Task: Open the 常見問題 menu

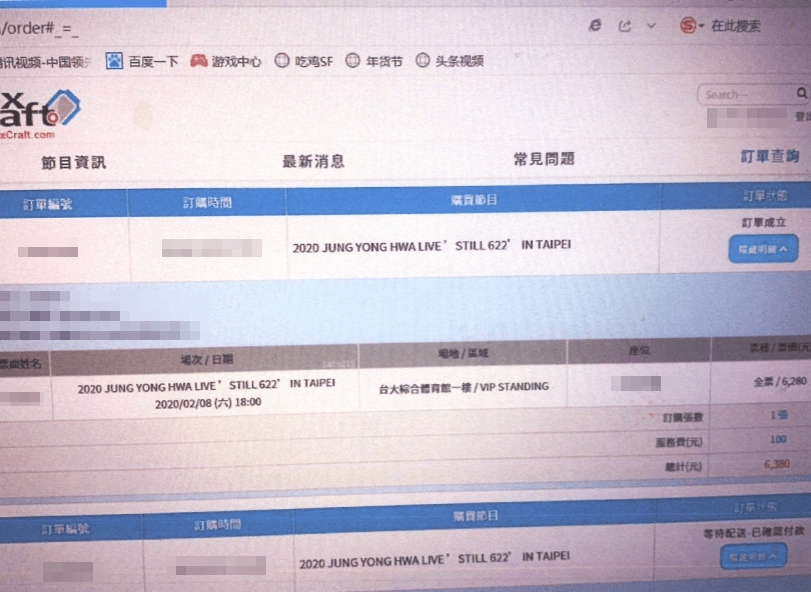Action: pos(544,159)
